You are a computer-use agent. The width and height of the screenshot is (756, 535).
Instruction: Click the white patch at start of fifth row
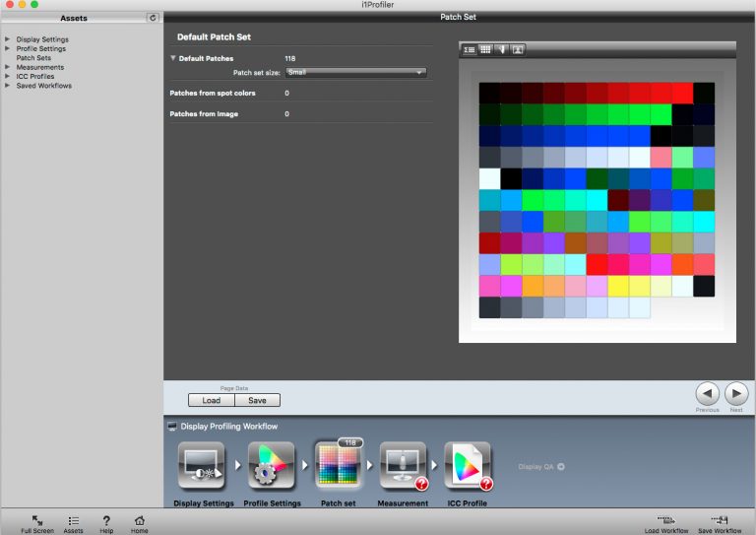(x=489, y=179)
